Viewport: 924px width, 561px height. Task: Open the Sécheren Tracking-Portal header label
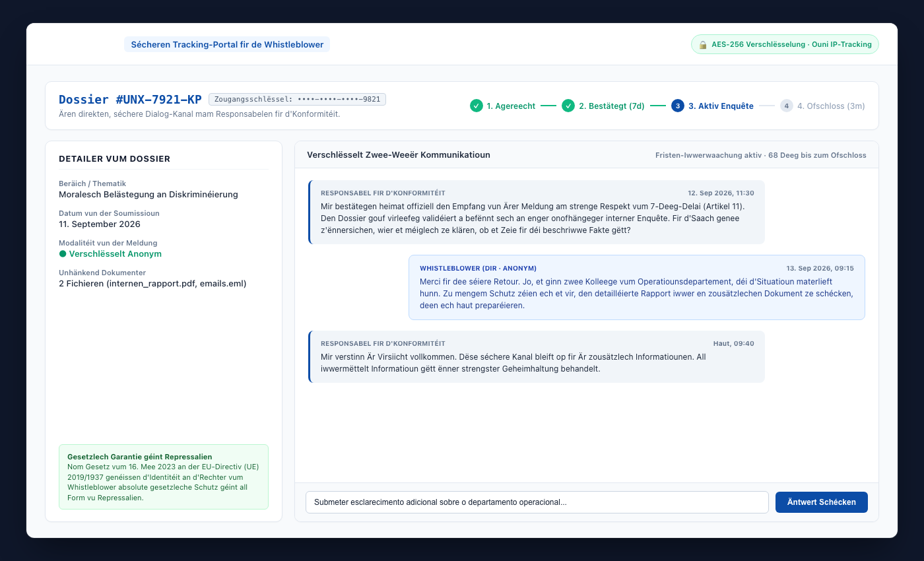click(x=227, y=44)
